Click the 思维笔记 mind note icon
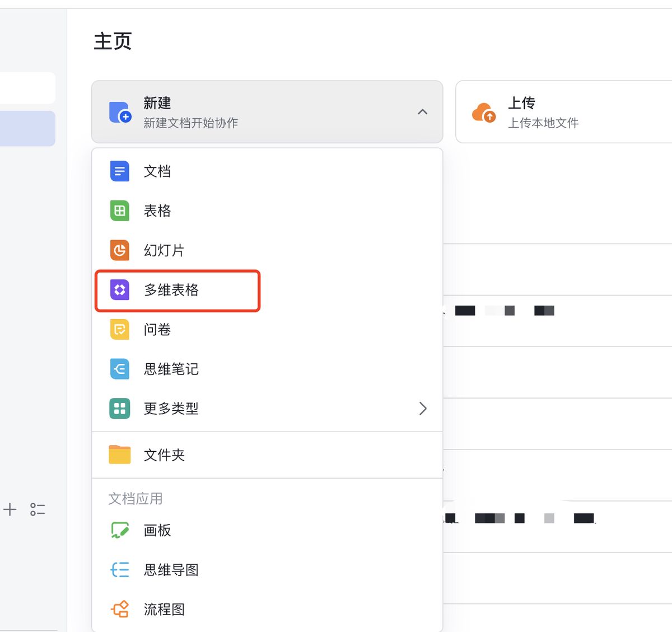672x632 pixels. click(119, 369)
